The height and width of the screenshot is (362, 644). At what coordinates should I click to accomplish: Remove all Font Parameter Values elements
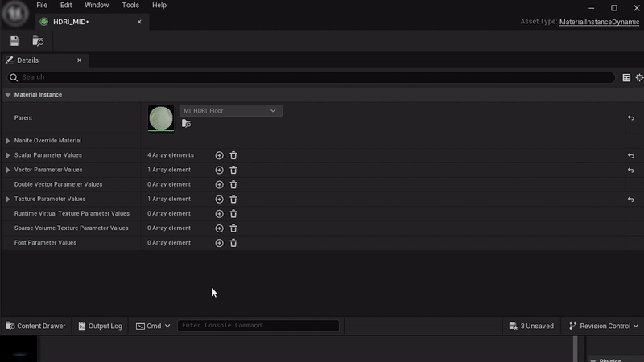[x=233, y=243]
